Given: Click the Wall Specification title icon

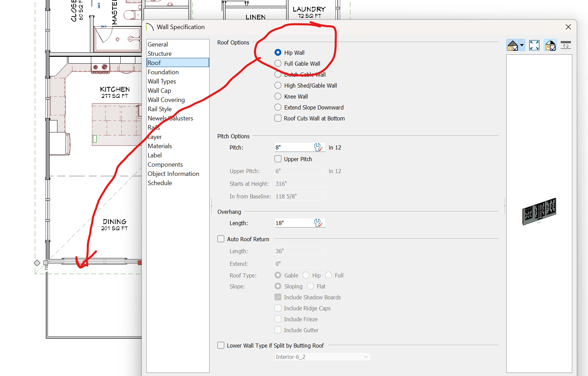Looking at the screenshot, I should [x=150, y=27].
